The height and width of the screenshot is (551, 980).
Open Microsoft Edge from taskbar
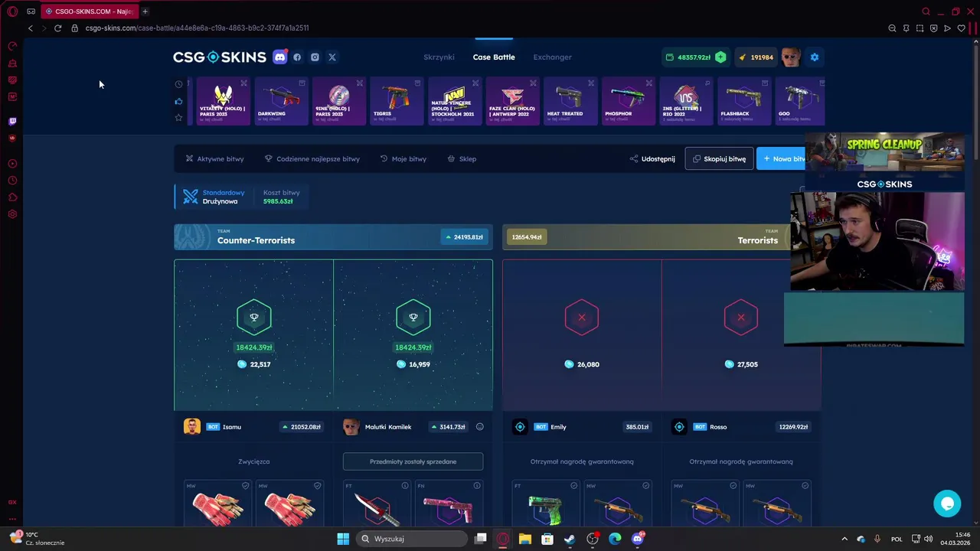pos(615,539)
